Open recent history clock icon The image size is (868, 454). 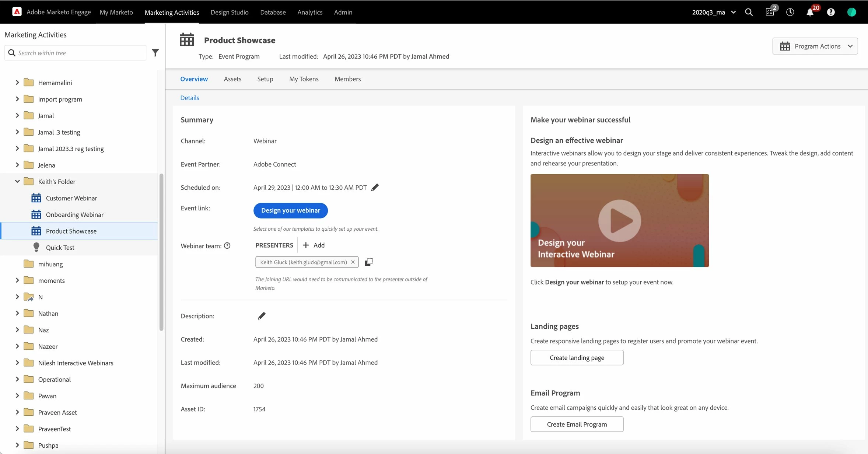[790, 12]
